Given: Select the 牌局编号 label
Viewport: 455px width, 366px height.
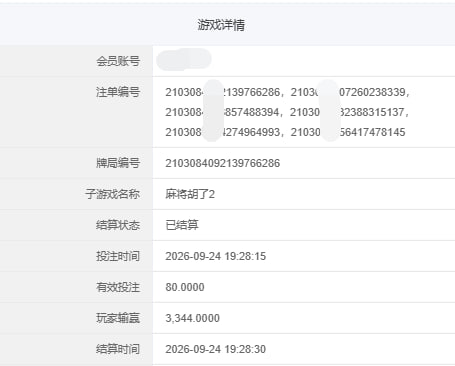Looking at the screenshot, I should [x=118, y=163].
